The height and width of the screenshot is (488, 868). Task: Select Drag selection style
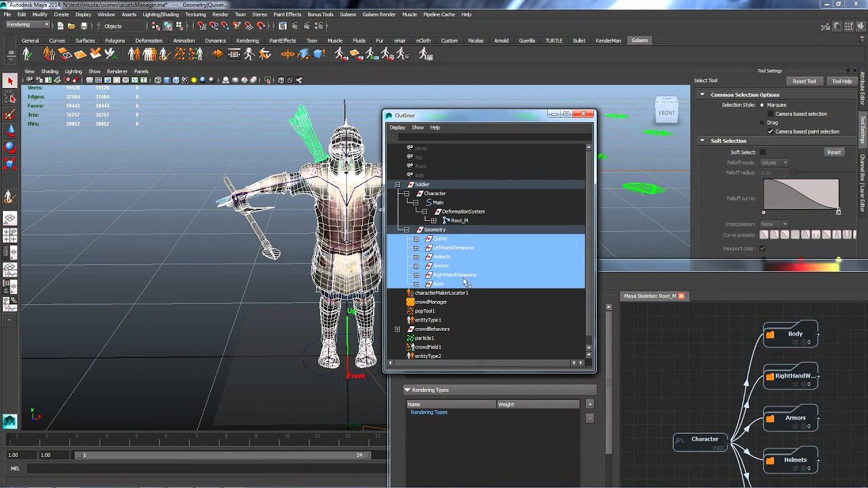pos(762,123)
